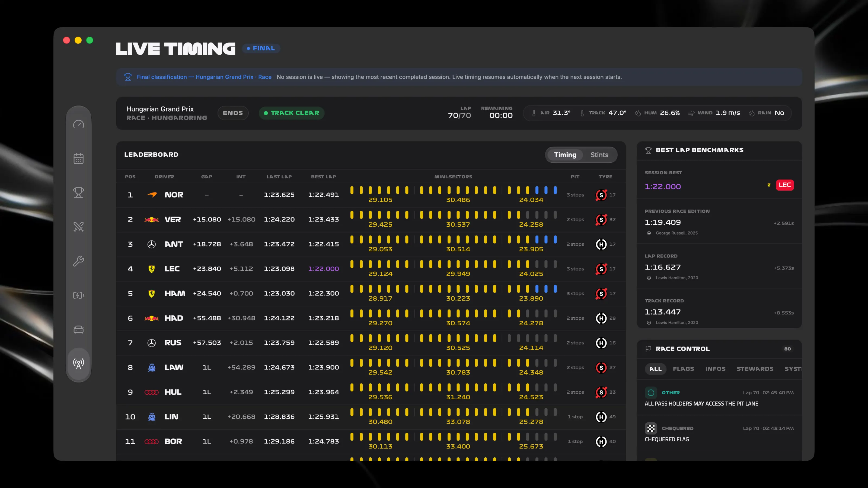Click the track record time 1:13.447
868x488 pixels.
(x=663, y=312)
